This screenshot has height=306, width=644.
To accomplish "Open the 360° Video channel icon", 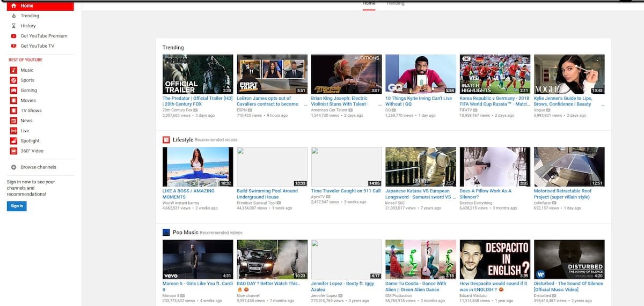I will click(x=13, y=151).
